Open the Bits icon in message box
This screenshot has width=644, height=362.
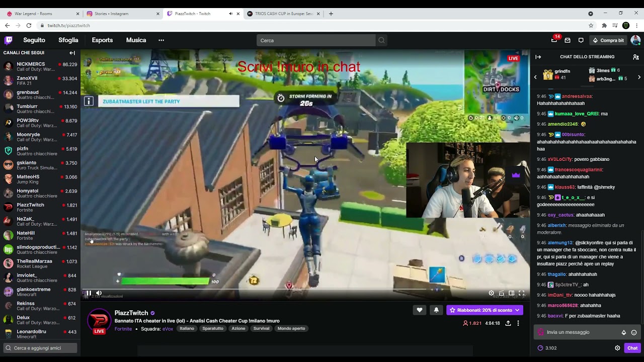click(624, 332)
